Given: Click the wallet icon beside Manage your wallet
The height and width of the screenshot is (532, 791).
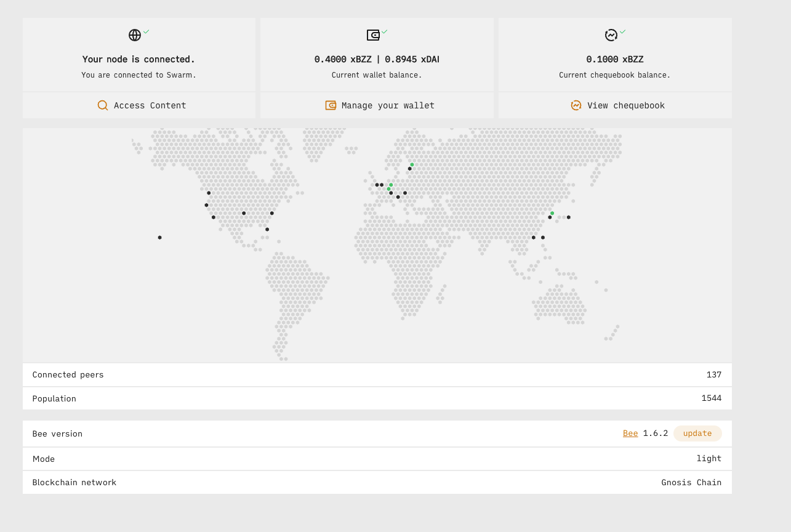Looking at the screenshot, I should tap(330, 105).
